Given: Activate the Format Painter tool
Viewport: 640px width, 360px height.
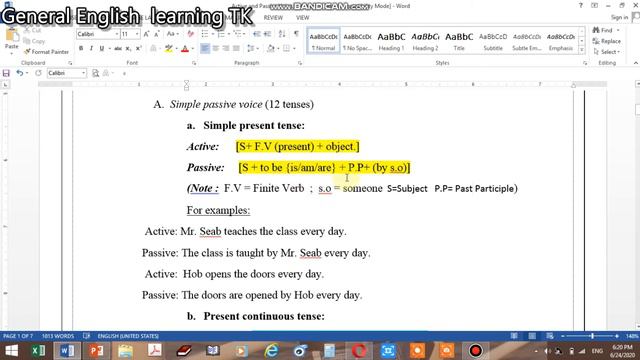Looking at the screenshot, I should 46,52.
